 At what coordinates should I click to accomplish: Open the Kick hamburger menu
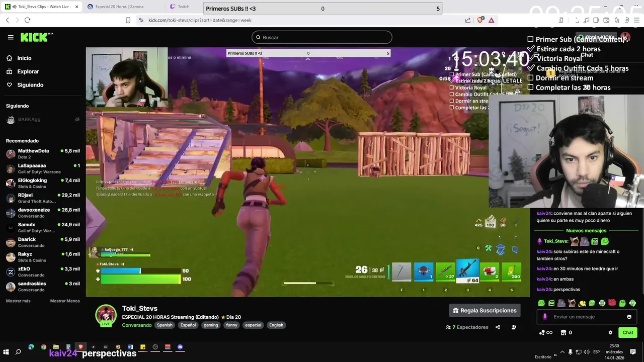(11, 37)
